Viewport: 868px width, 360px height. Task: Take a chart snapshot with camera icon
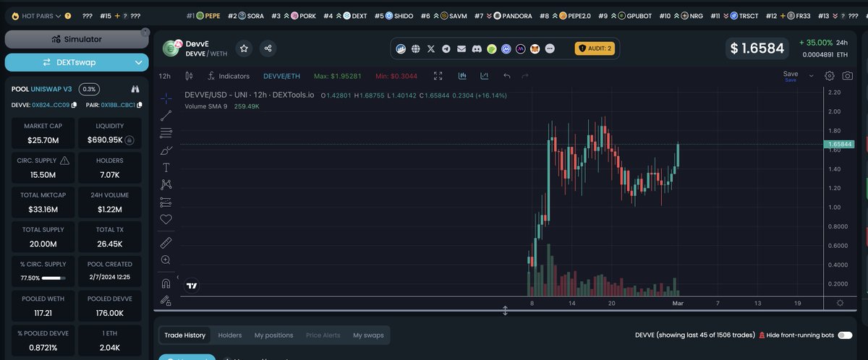pyautogui.click(x=848, y=76)
